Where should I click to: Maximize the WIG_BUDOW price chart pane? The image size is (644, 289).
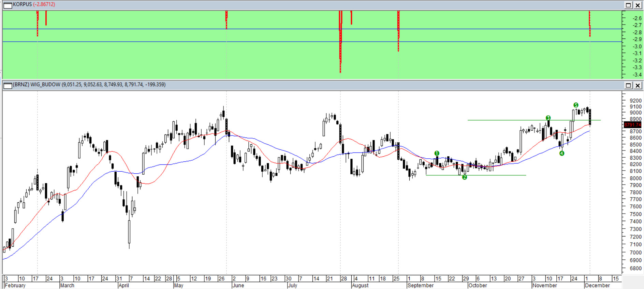(x=628, y=85)
